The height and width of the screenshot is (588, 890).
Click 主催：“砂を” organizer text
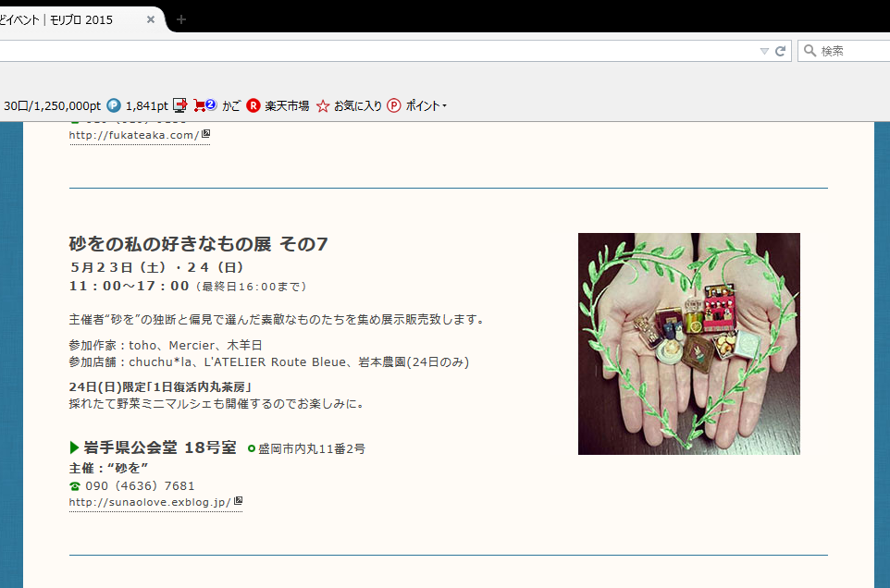(108, 469)
